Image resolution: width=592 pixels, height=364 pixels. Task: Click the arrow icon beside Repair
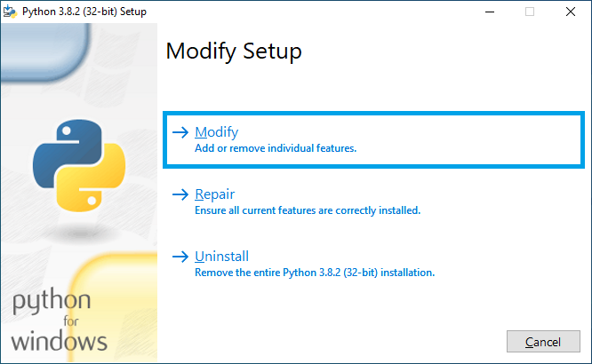(180, 194)
